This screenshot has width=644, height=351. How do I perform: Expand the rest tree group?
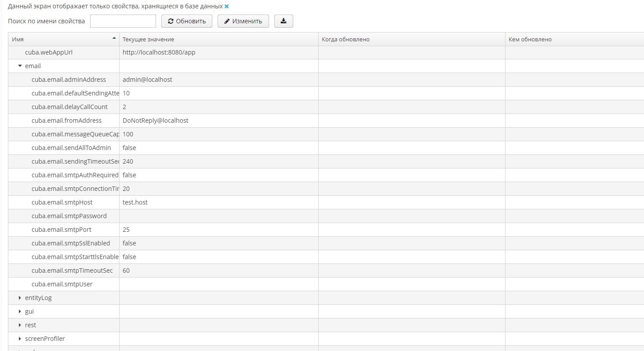click(x=20, y=325)
